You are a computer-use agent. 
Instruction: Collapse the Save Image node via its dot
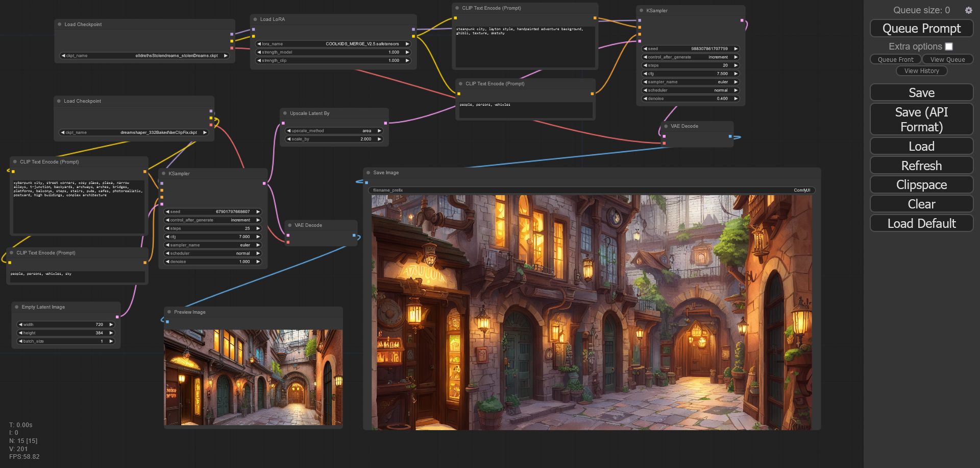pos(367,173)
